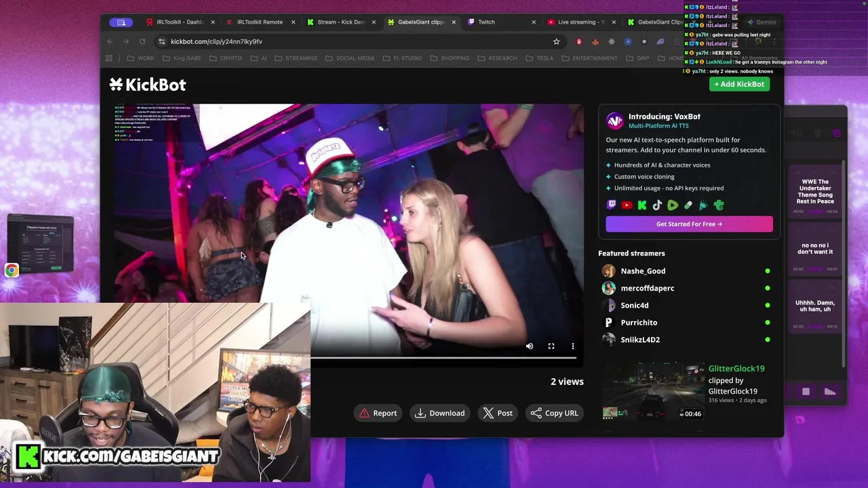Reload the page with the refresh icon

[x=142, y=41]
